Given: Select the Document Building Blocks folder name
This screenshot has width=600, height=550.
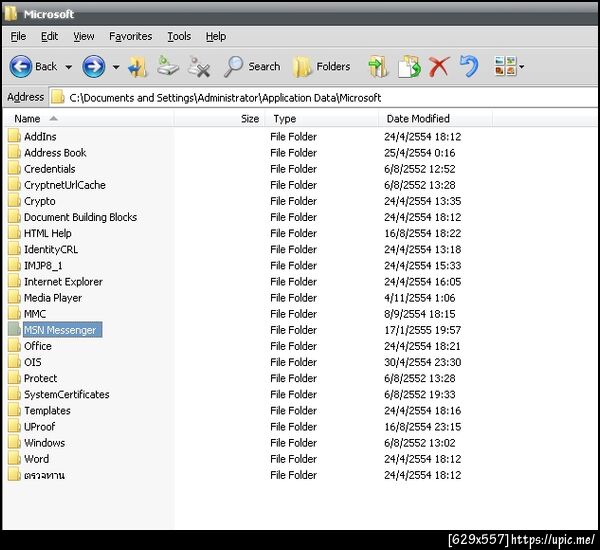Looking at the screenshot, I should click(80, 217).
